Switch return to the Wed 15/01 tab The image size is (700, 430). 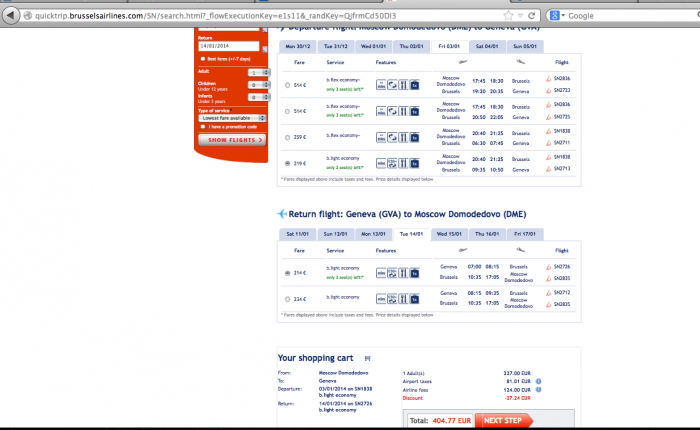(449, 234)
